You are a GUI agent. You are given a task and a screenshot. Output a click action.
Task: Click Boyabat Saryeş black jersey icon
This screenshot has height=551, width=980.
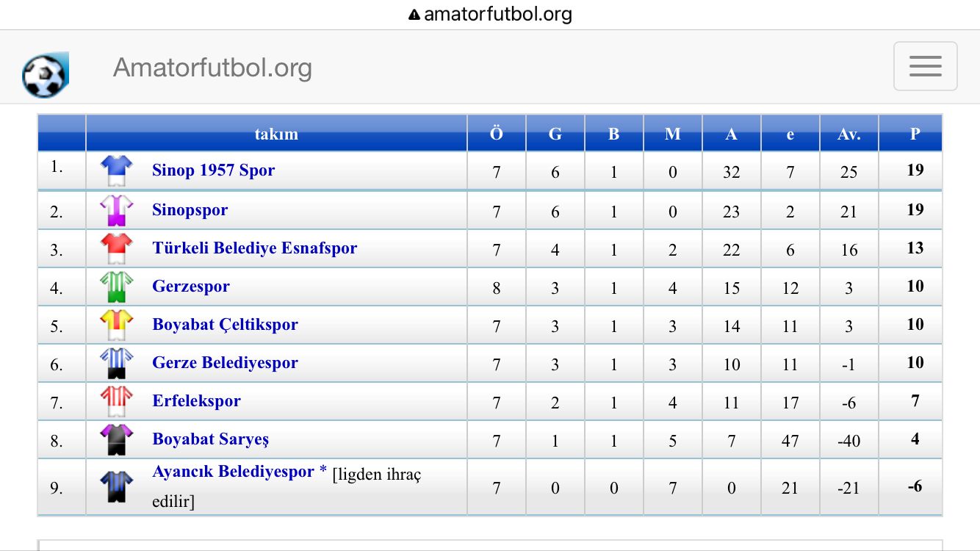(116, 439)
